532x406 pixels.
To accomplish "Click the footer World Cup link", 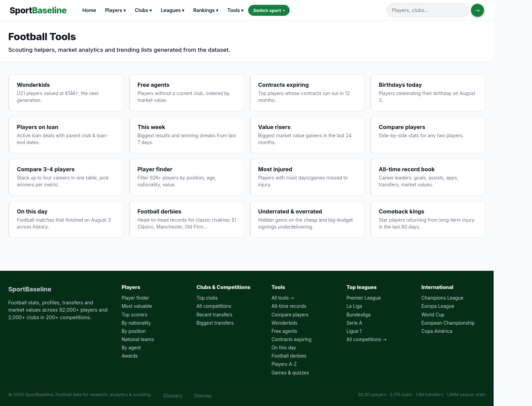I will coord(433,315).
